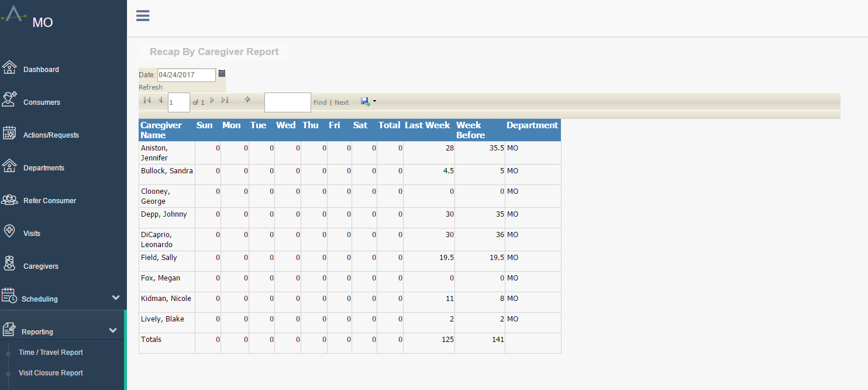Open export format dropdown arrow
This screenshot has width=868, height=390.
pos(374,101)
